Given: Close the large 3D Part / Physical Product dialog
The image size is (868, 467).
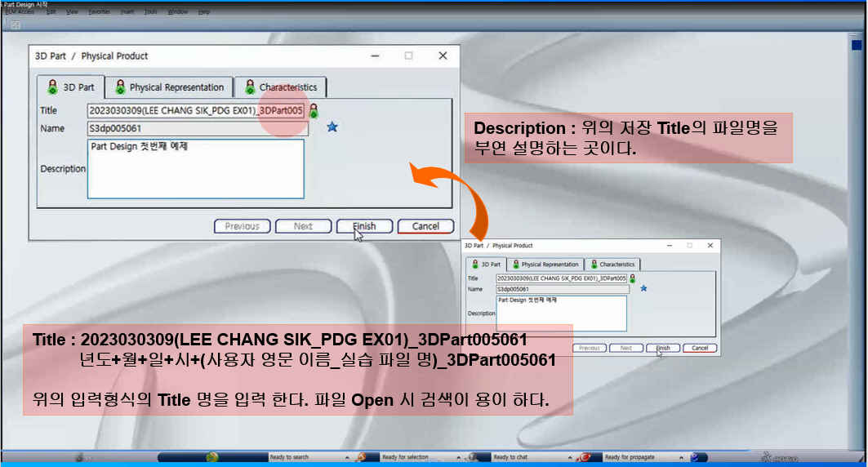Looking at the screenshot, I should (443, 56).
